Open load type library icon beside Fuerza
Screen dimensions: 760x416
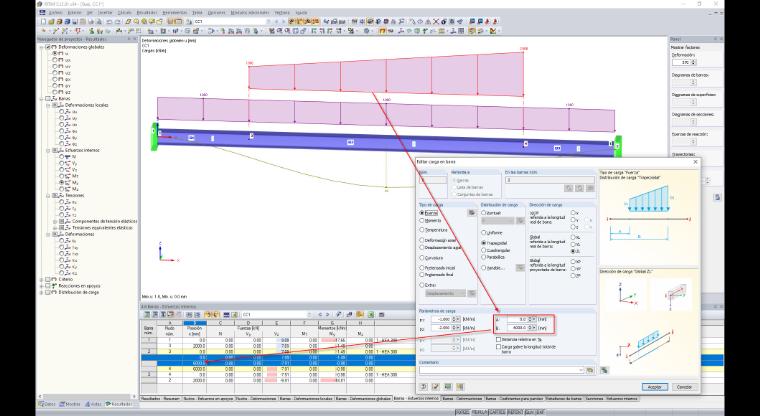tap(471, 212)
